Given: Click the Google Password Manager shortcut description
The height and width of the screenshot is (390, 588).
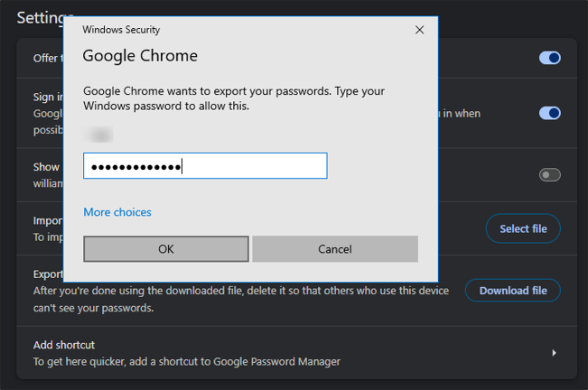Looking at the screenshot, I should (x=187, y=362).
